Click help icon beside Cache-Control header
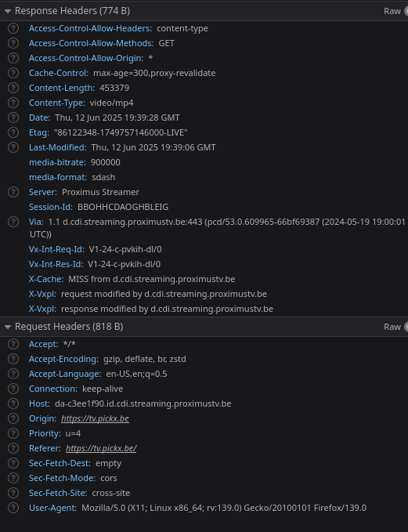 click(13, 73)
